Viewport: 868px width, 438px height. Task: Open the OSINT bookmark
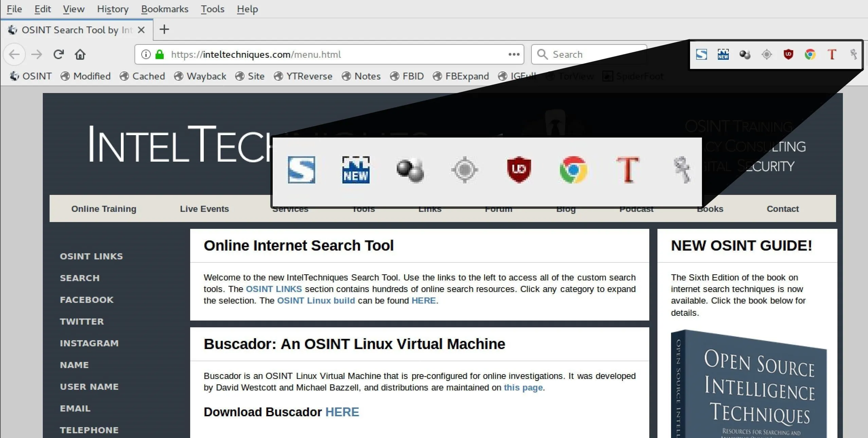31,76
